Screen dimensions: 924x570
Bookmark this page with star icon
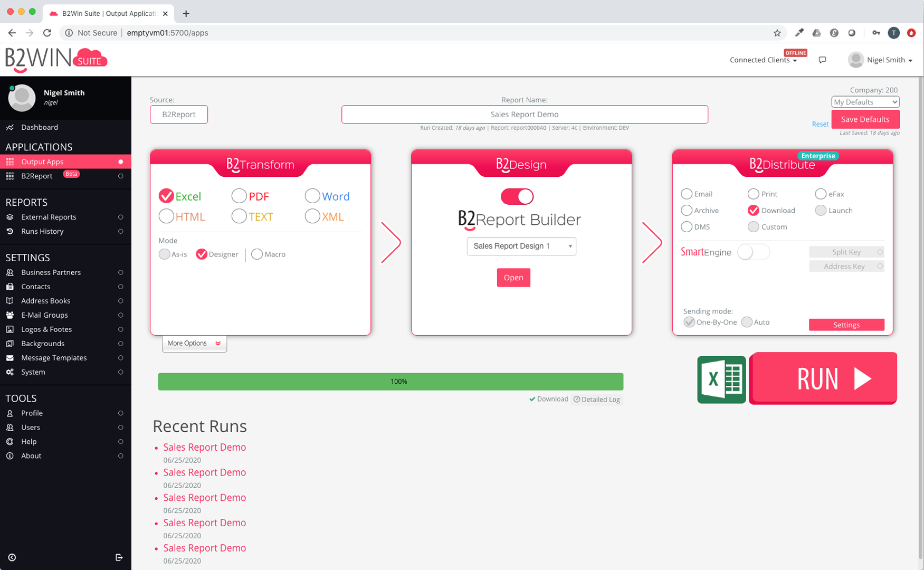point(777,33)
